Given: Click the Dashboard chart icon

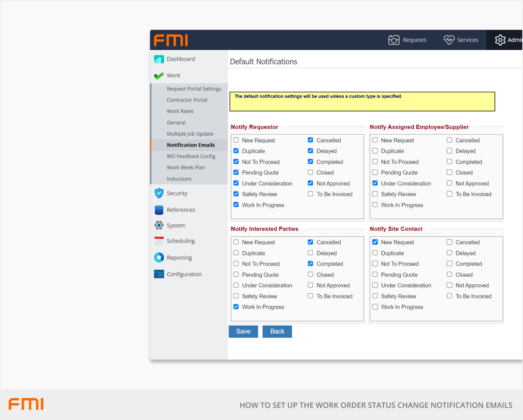Looking at the screenshot, I should tap(159, 59).
